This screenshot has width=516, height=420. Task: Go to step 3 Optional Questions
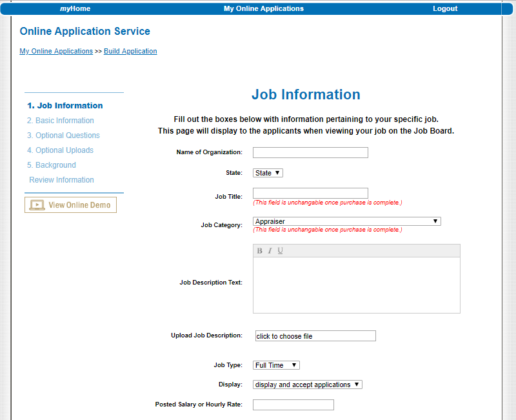(63, 135)
